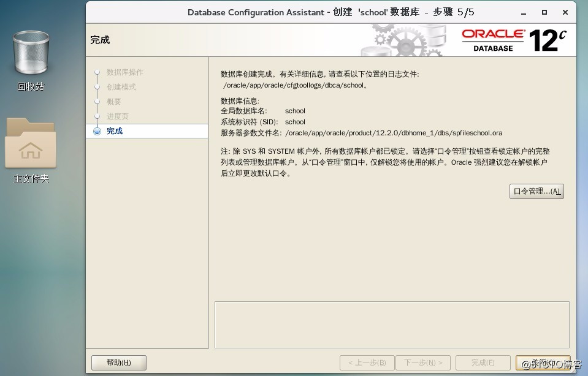Click the 完成 page heading
This screenshot has height=376, width=588.
pyautogui.click(x=100, y=40)
